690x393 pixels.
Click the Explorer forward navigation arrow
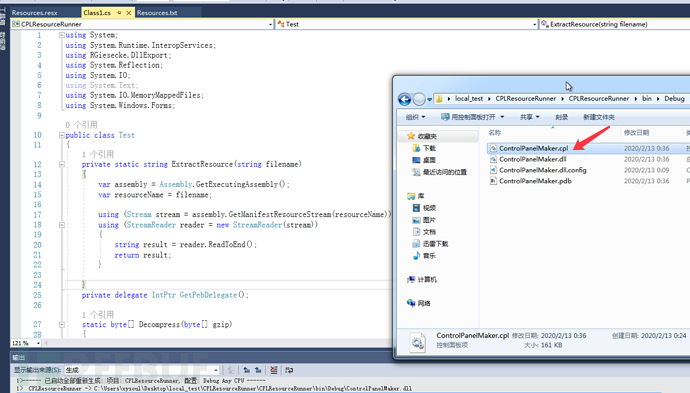pyautogui.click(x=419, y=99)
